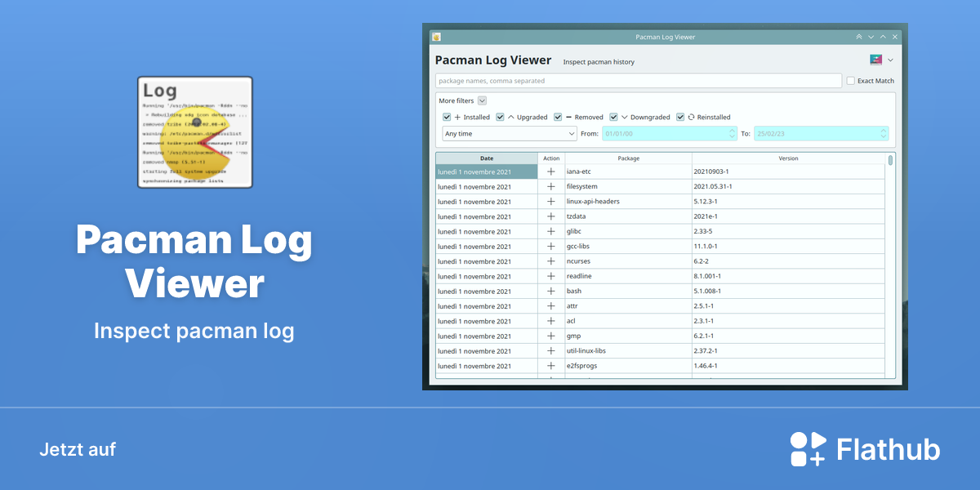Select the glibc package name cell

click(629, 231)
